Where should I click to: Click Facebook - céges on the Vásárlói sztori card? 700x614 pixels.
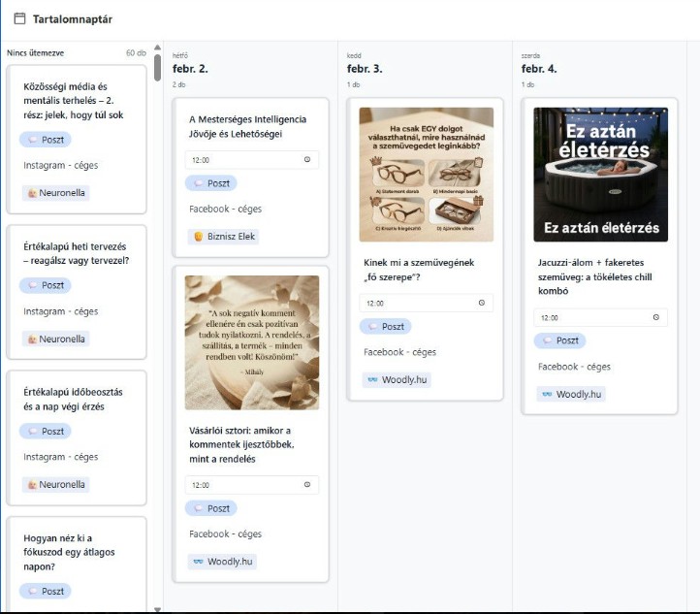pyautogui.click(x=226, y=534)
